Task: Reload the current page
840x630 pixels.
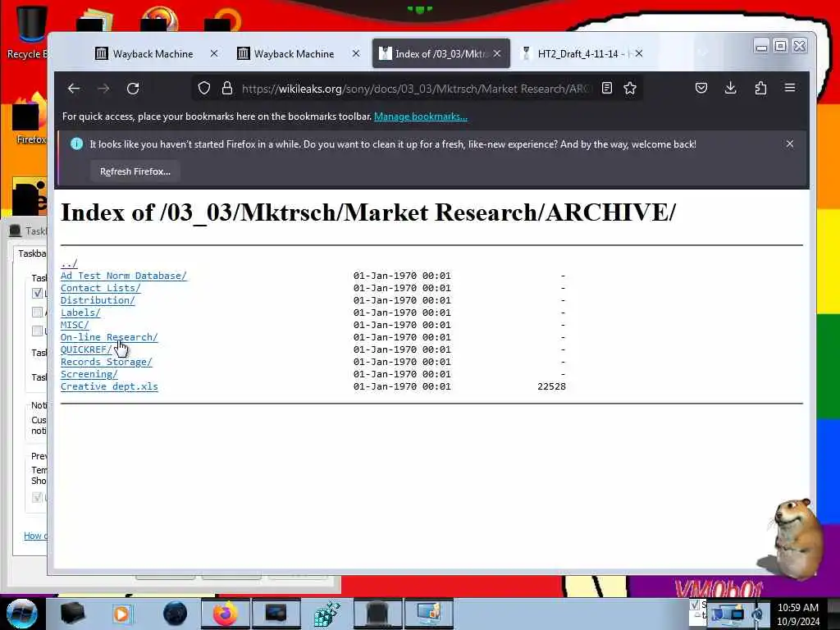Action: pyautogui.click(x=133, y=89)
